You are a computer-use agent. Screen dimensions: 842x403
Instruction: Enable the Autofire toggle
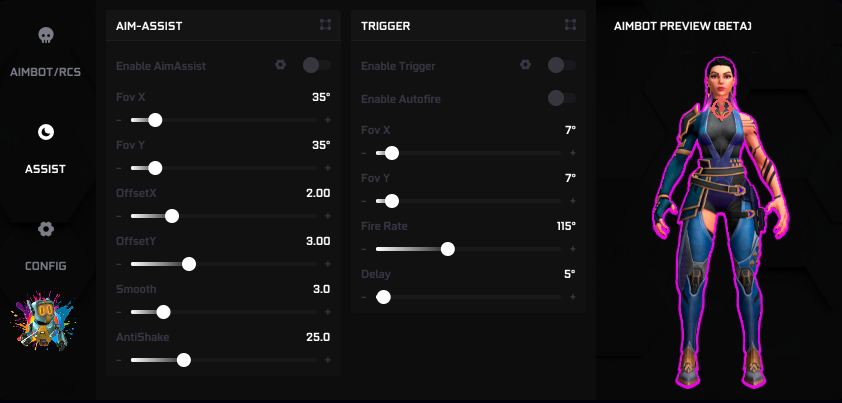click(561, 98)
